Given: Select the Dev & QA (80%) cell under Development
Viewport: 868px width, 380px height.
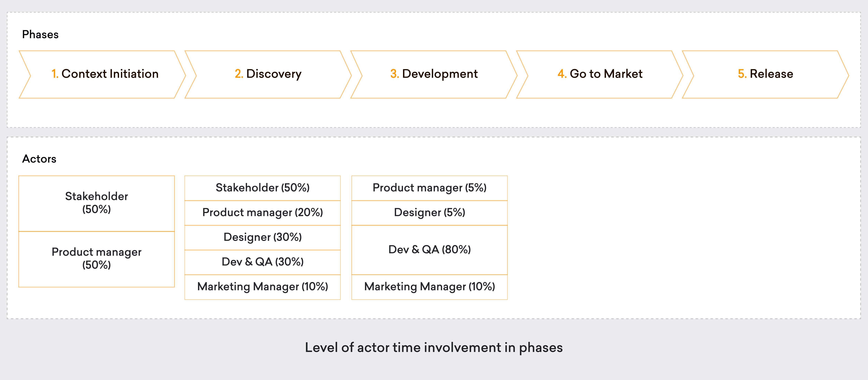Looking at the screenshot, I should click(429, 250).
